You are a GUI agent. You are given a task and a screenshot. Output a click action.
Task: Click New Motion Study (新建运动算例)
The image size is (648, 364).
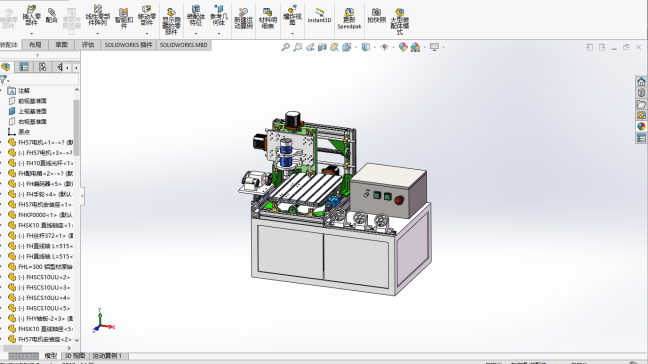tap(243, 19)
